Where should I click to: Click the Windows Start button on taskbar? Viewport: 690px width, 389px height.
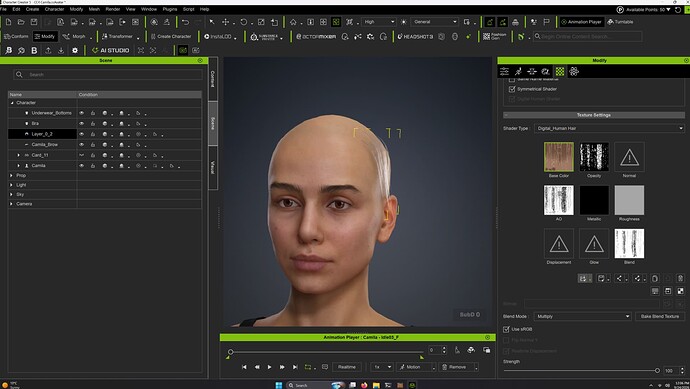[x=279, y=385]
